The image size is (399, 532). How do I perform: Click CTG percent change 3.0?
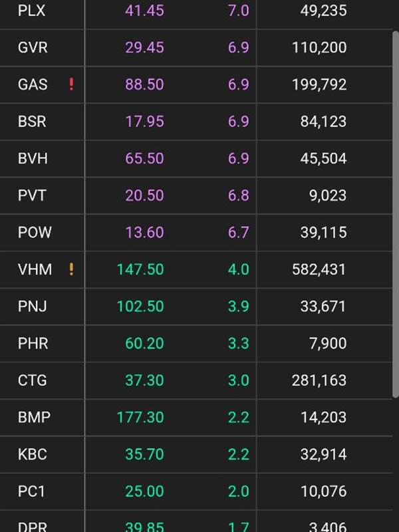(x=239, y=380)
